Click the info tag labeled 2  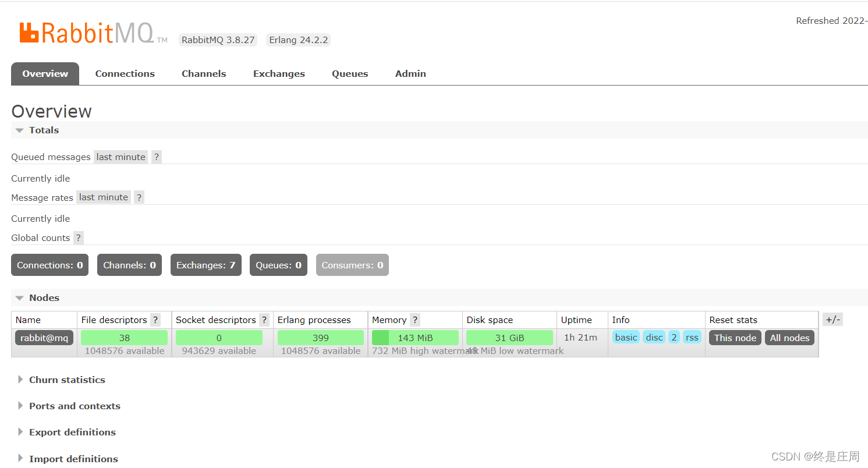(x=674, y=337)
